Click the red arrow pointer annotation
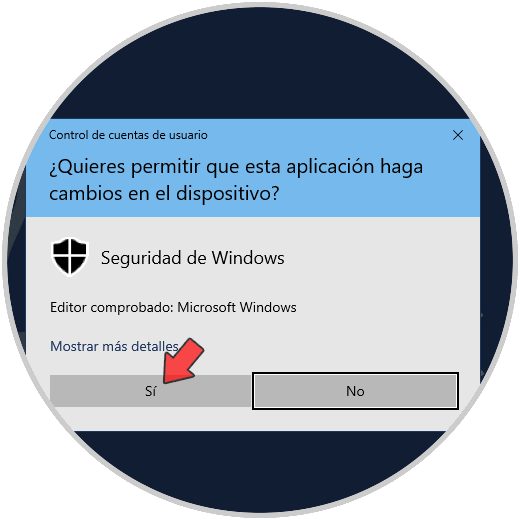 pos(183,361)
